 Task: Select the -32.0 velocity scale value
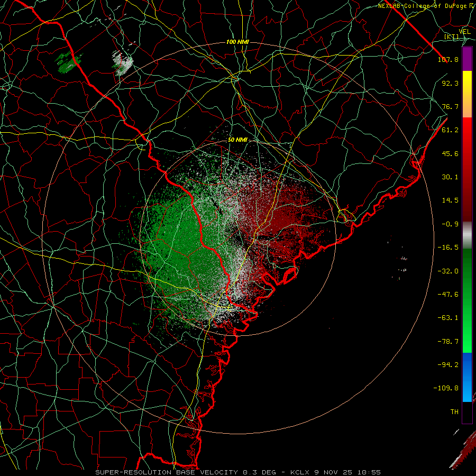[448, 271]
